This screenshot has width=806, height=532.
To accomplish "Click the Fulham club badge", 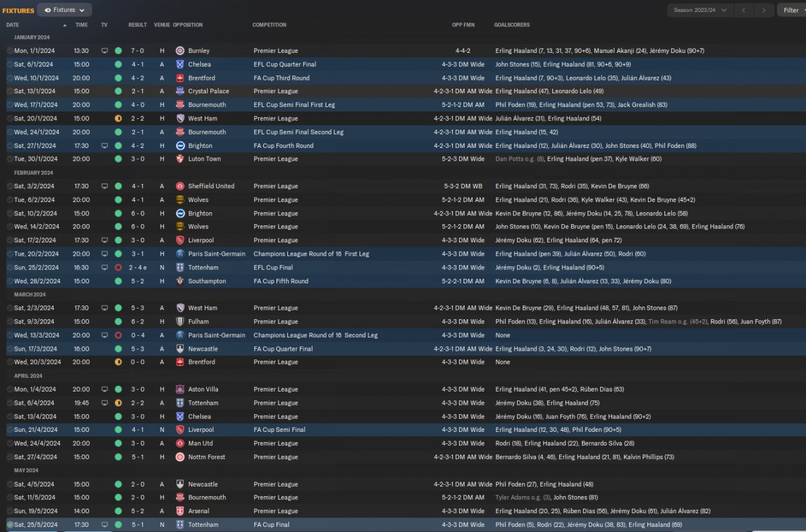I will (x=180, y=322).
